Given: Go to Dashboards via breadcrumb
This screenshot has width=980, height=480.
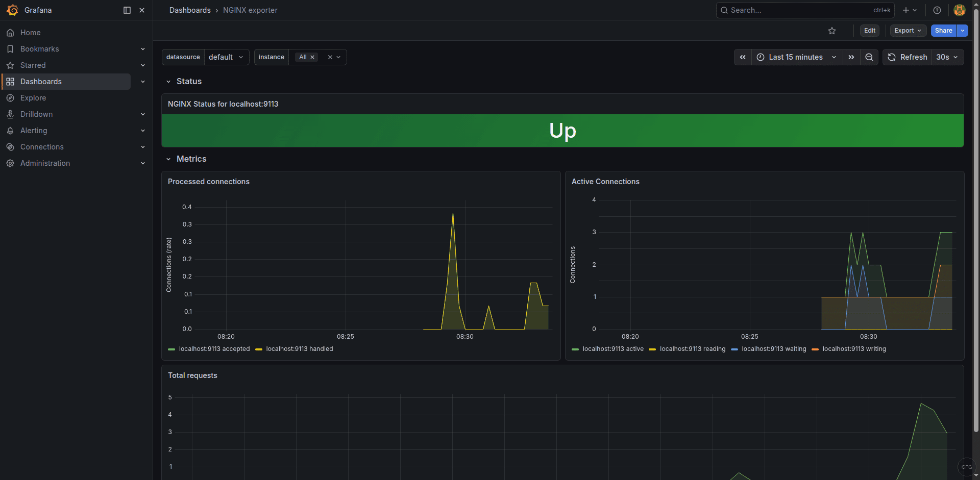Looking at the screenshot, I should point(190,10).
